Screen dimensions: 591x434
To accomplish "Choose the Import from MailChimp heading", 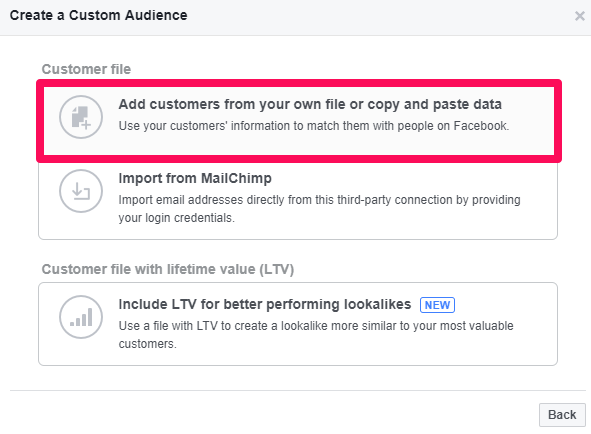I will [x=195, y=178].
